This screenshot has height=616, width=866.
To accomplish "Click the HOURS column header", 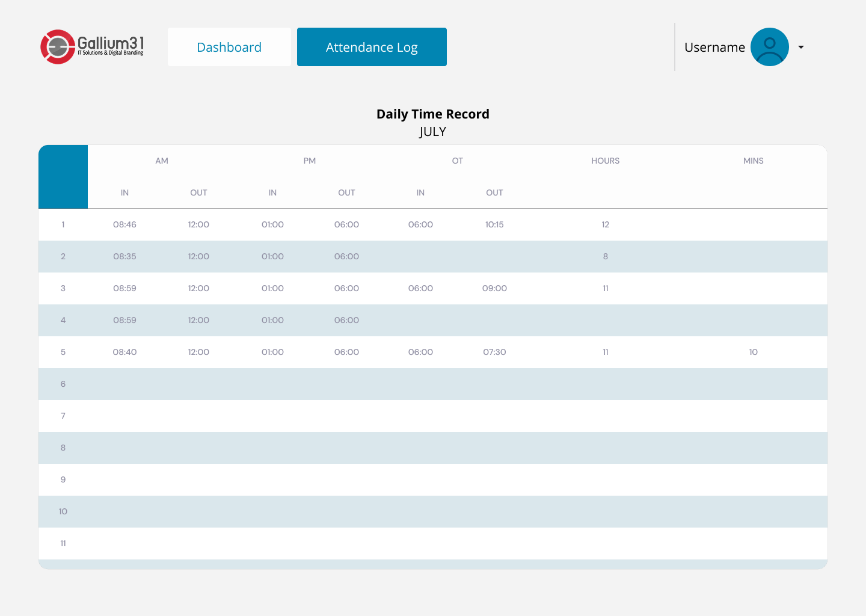I will pyautogui.click(x=605, y=161).
